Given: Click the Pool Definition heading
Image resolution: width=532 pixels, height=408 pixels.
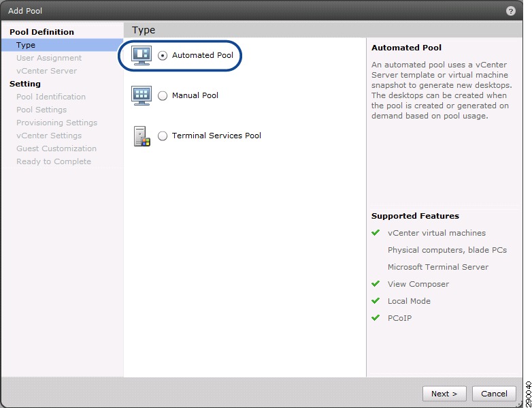Looking at the screenshot, I should (41, 32).
